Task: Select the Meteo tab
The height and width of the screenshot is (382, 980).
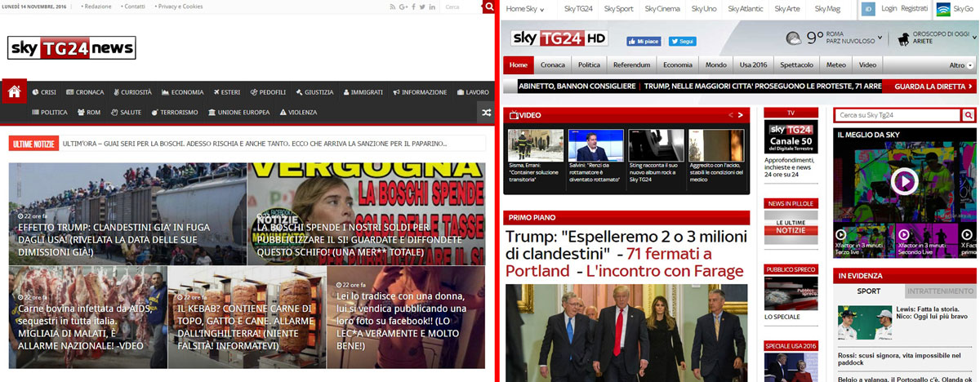Action: pos(836,64)
